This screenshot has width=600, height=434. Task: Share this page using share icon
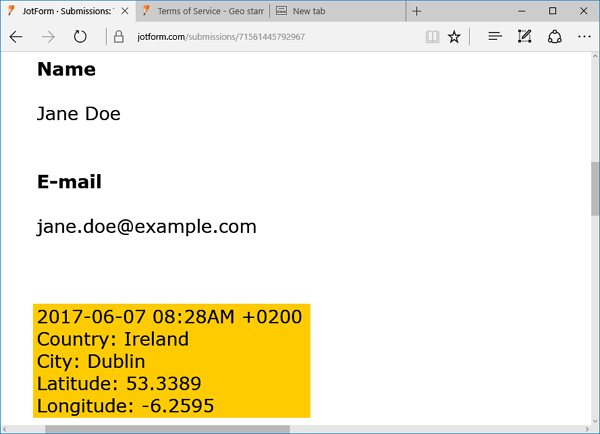(554, 37)
